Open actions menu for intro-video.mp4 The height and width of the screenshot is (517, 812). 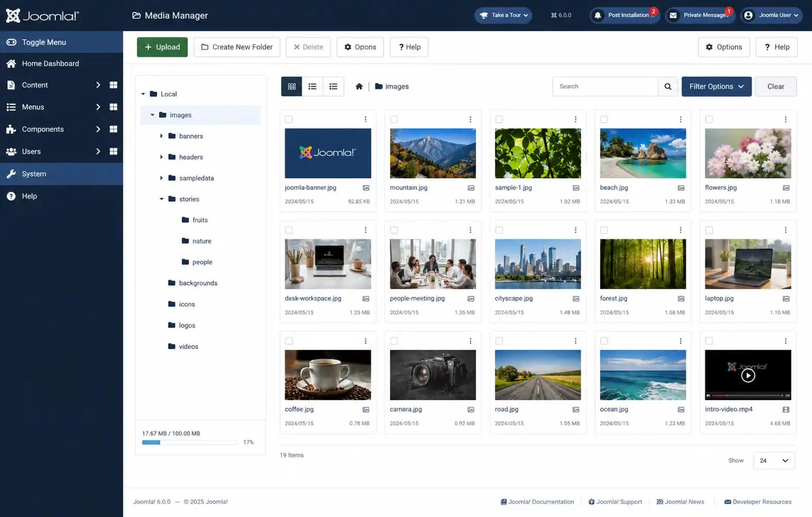tap(786, 341)
